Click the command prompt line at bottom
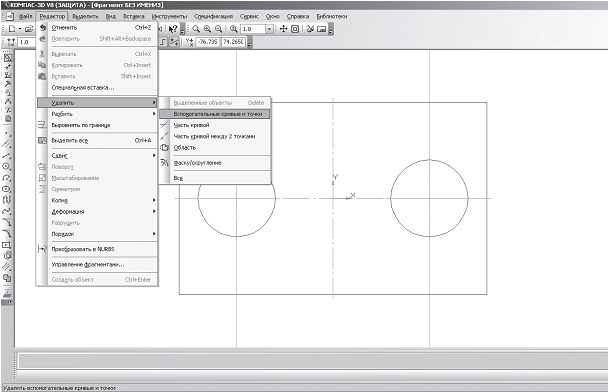Screen dimensions: 608x392 [313, 361]
